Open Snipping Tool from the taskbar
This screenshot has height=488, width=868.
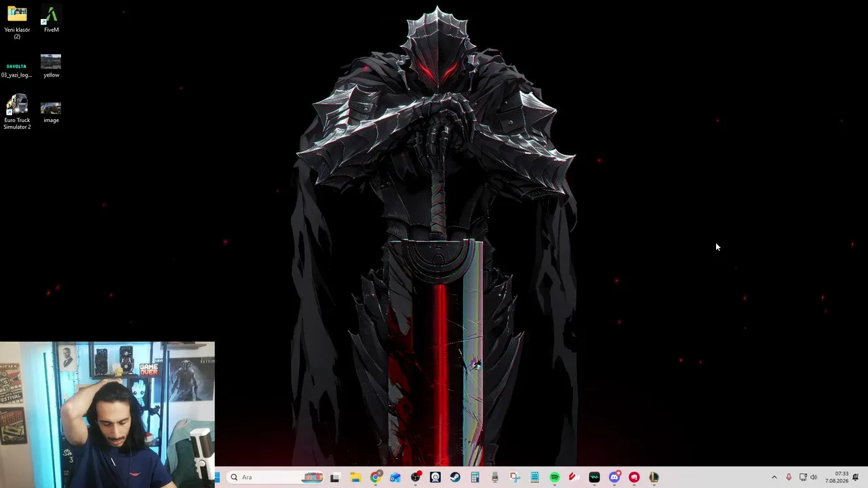click(x=515, y=477)
